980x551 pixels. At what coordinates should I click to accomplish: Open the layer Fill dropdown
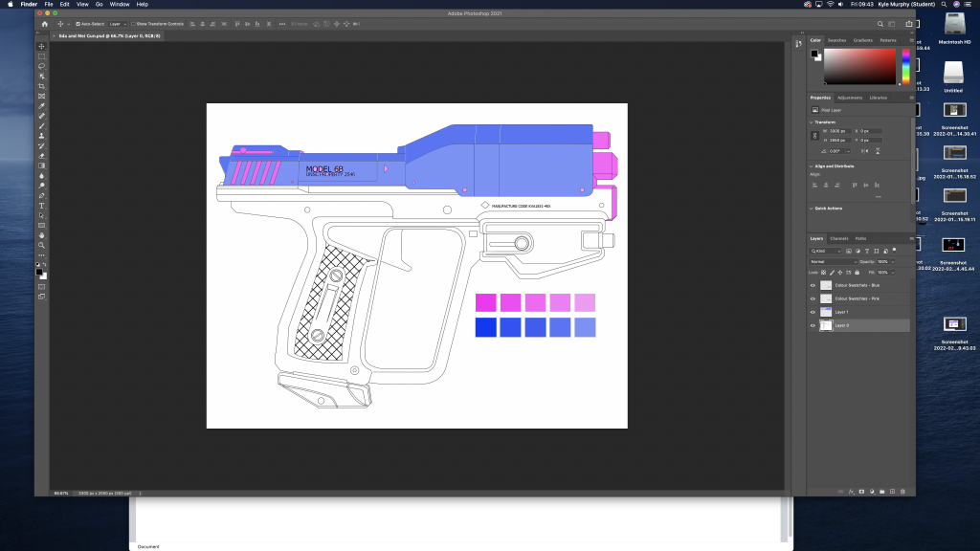click(x=893, y=273)
